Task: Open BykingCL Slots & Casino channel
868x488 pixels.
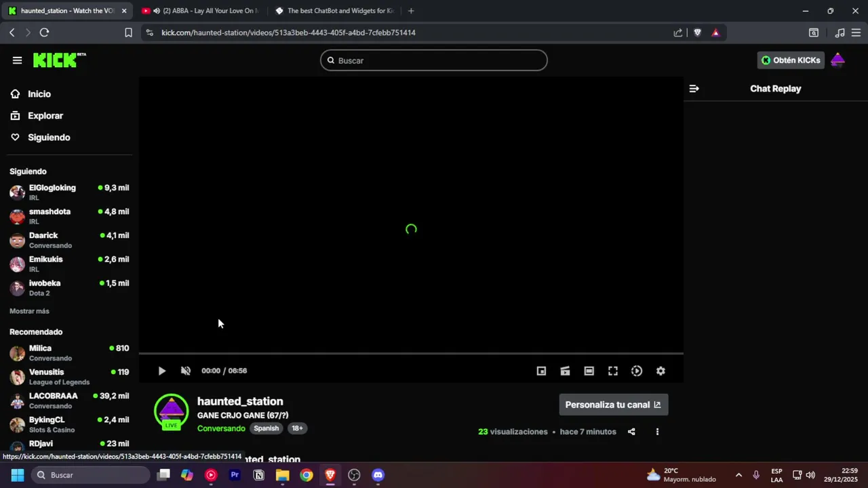Action: point(69,424)
